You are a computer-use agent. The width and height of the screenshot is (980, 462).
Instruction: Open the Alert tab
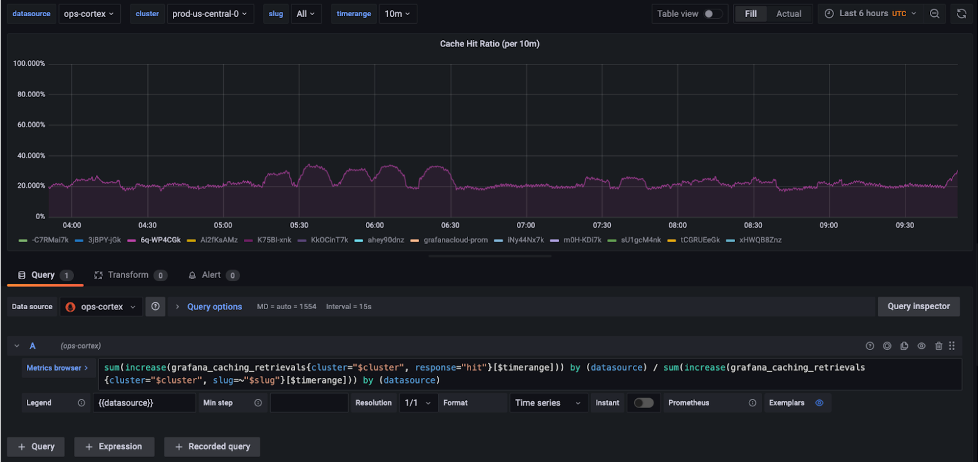pos(213,275)
